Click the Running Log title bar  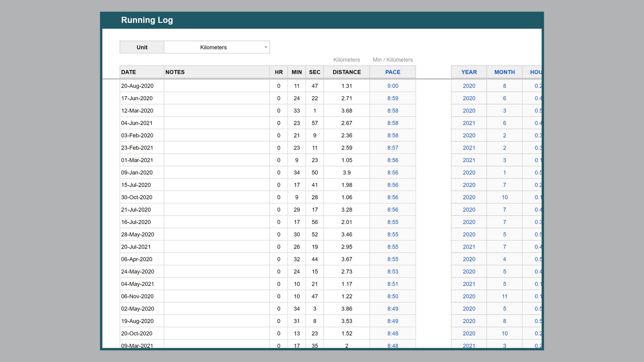[x=147, y=20]
